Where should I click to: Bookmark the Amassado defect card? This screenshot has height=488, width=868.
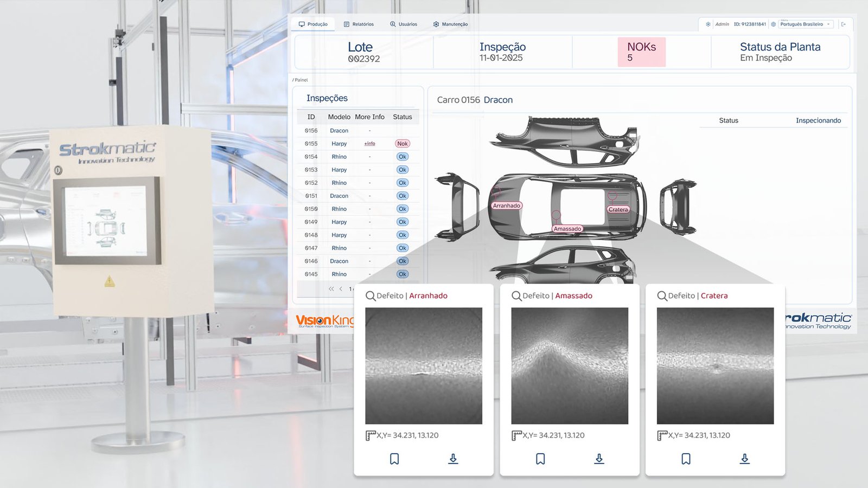click(x=540, y=459)
